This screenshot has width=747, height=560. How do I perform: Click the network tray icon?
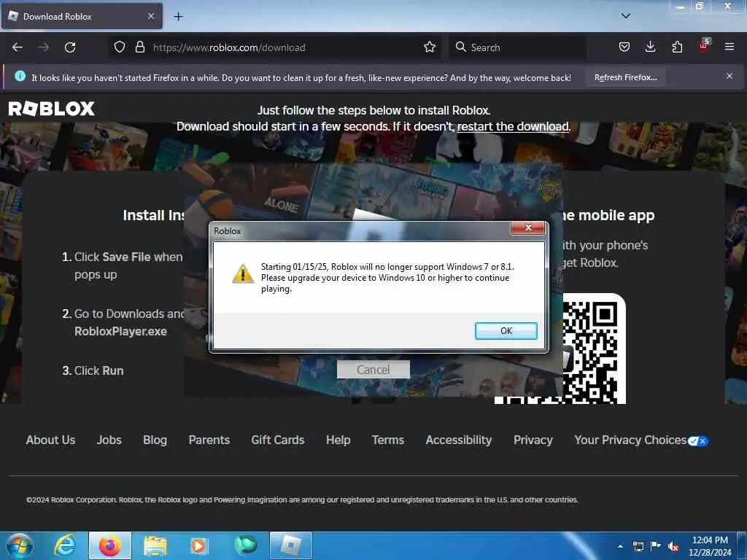click(x=638, y=546)
